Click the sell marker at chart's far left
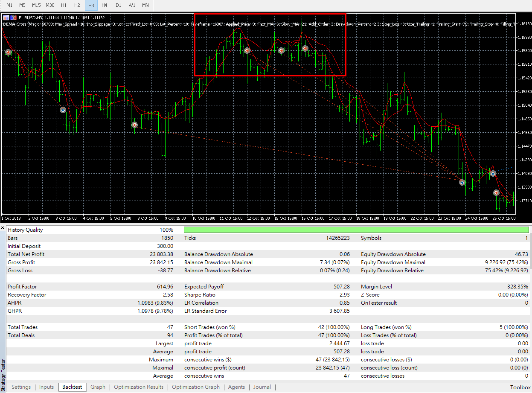The height and width of the screenshot is (393, 532). point(8,52)
